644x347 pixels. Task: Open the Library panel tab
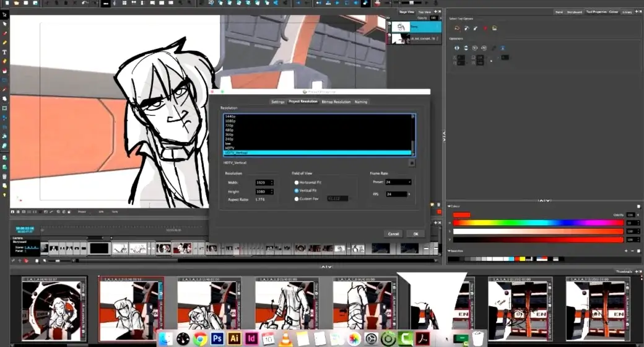coord(627,12)
